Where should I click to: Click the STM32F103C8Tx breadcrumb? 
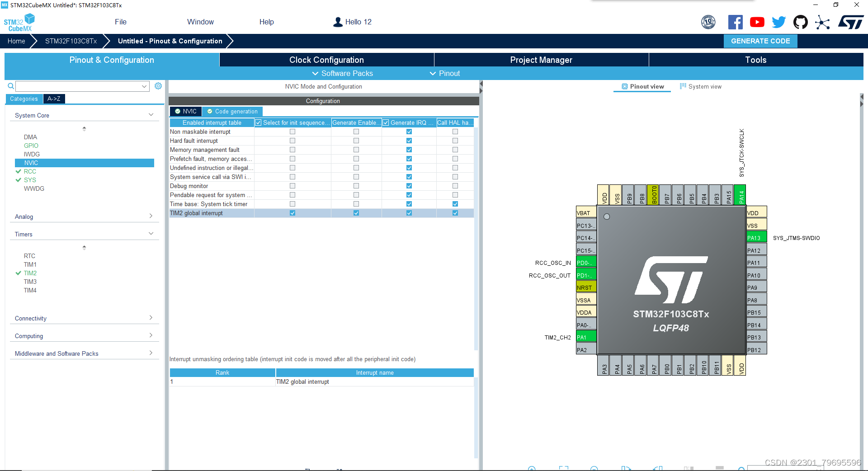[71, 41]
